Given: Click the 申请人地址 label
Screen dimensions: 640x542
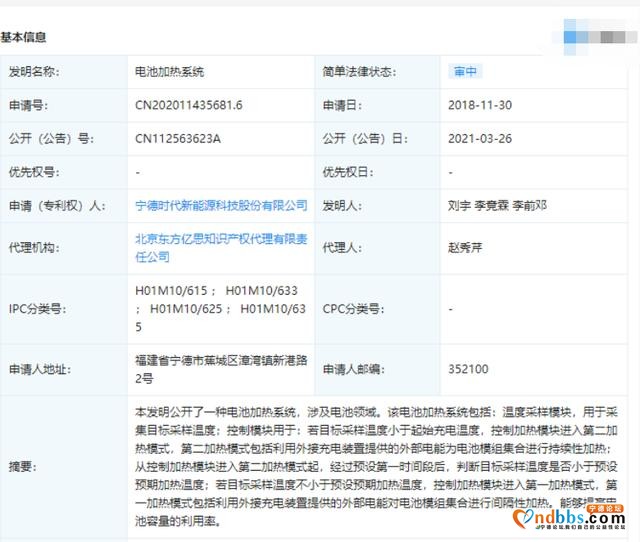Looking at the screenshot, I should (40, 369).
